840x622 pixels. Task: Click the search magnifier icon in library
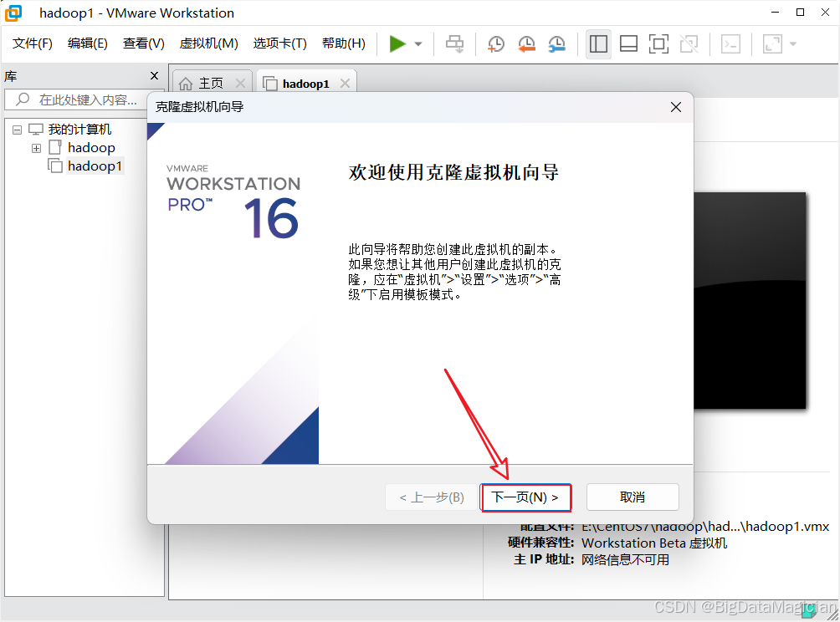(23, 99)
